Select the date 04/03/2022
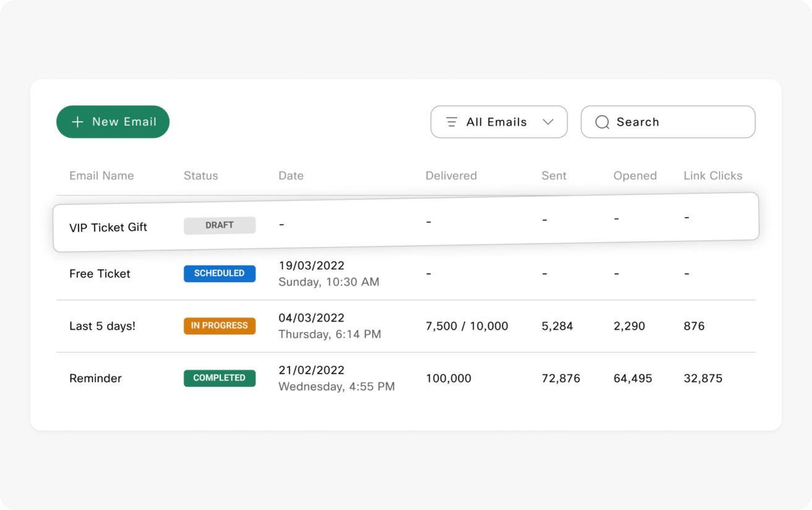 pyautogui.click(x=311, y=318)
